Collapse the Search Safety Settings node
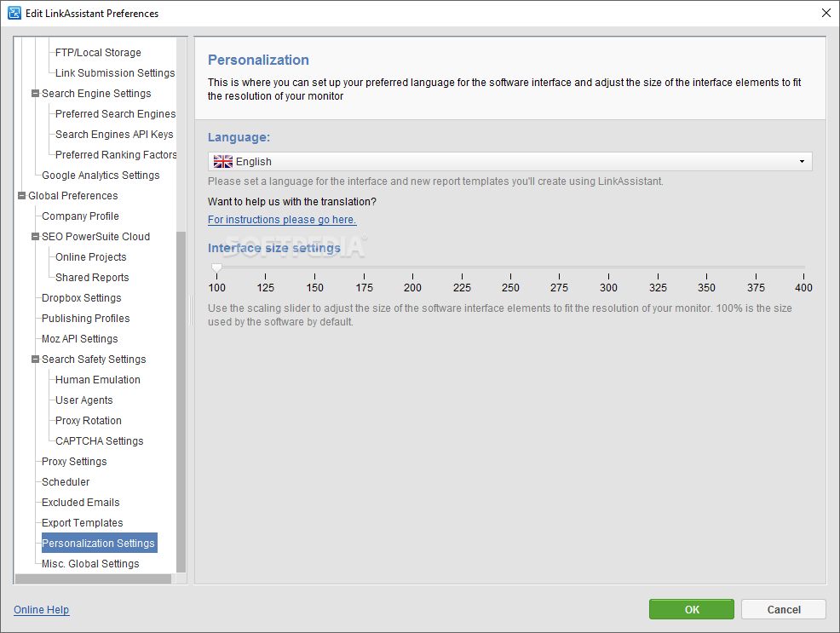The image size is (840, 633). coord(36,360)
